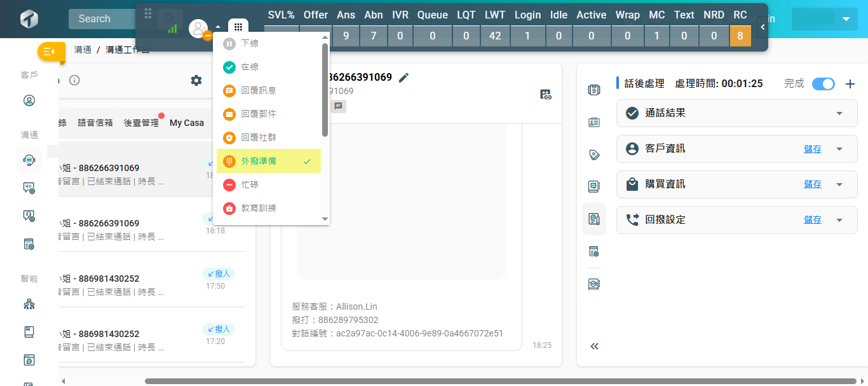Viewport: 868px width, 386px height.
Task: Click the Search input field
Action: pos(102,19)
